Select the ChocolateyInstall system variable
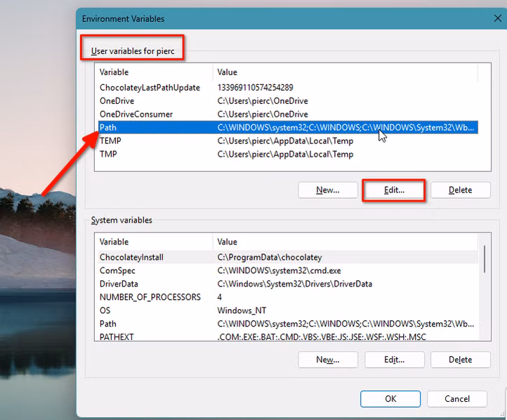This screenshot has height=420, width=507. [x=131, y=257]
